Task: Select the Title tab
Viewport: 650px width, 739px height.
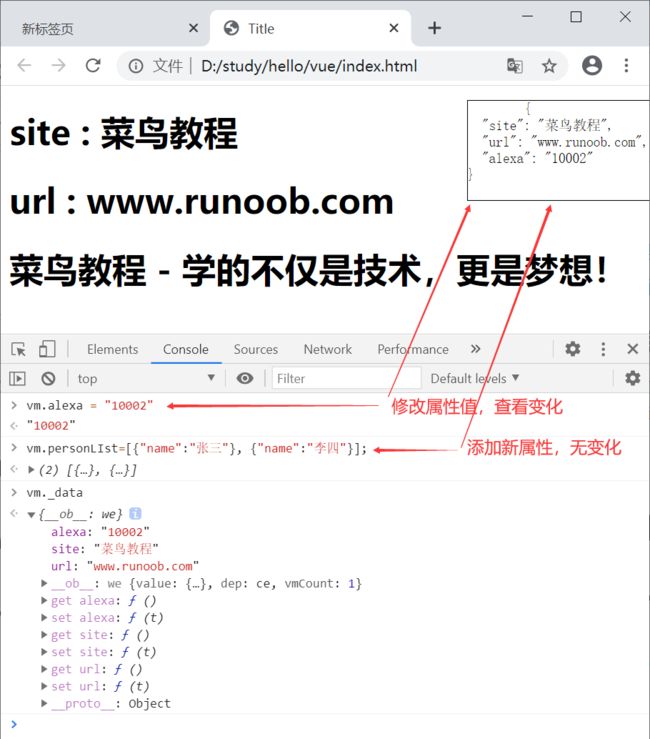Action: [310, 28]
